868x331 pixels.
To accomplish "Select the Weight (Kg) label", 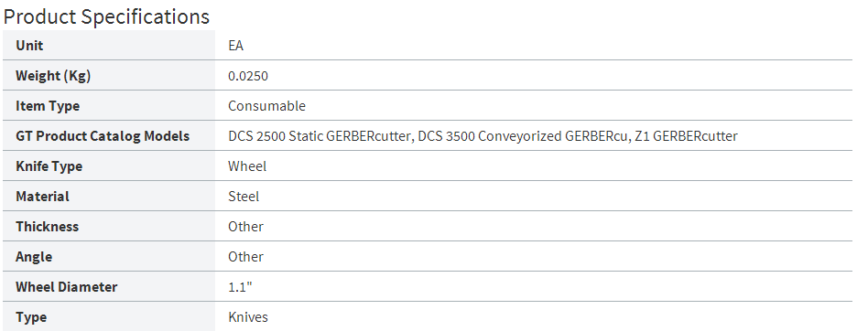I will coord(53,76).
